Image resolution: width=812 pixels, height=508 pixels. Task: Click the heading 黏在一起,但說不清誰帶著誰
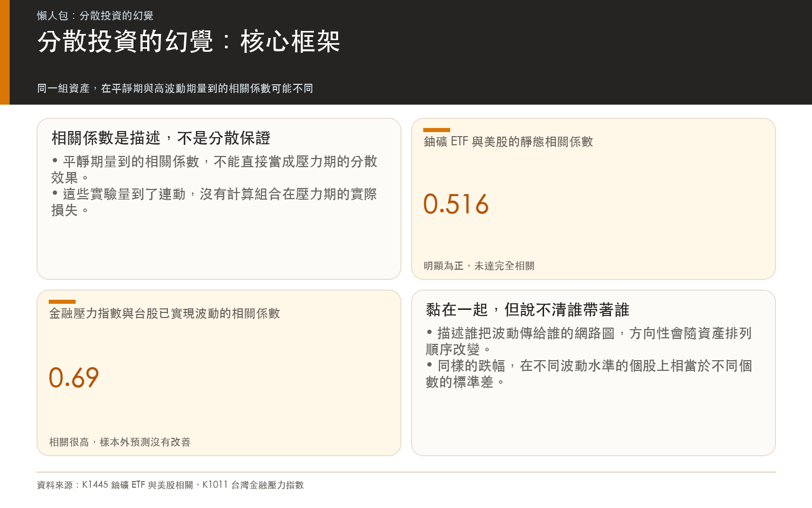point(528,309)
